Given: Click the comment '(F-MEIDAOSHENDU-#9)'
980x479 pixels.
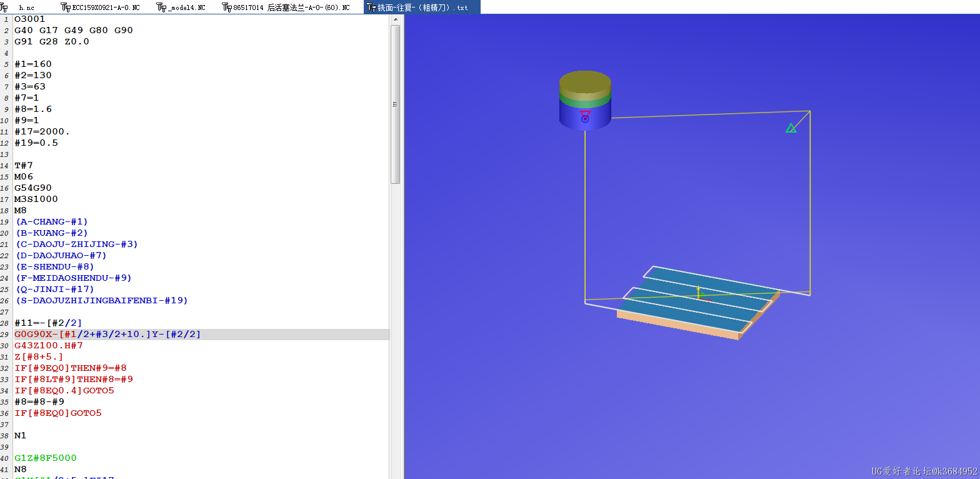Looking at the screenshot, I should [x=74, y=278].
